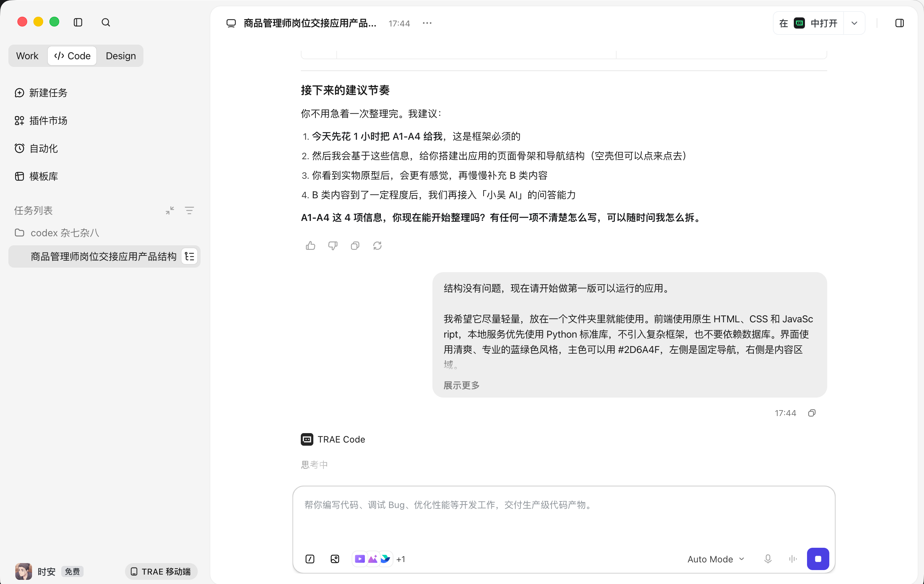Image resolution: width=924 pixels, height=584 pixels.
Task: Click 在 TRAE 中打开 button
Action: pos(808,23)
